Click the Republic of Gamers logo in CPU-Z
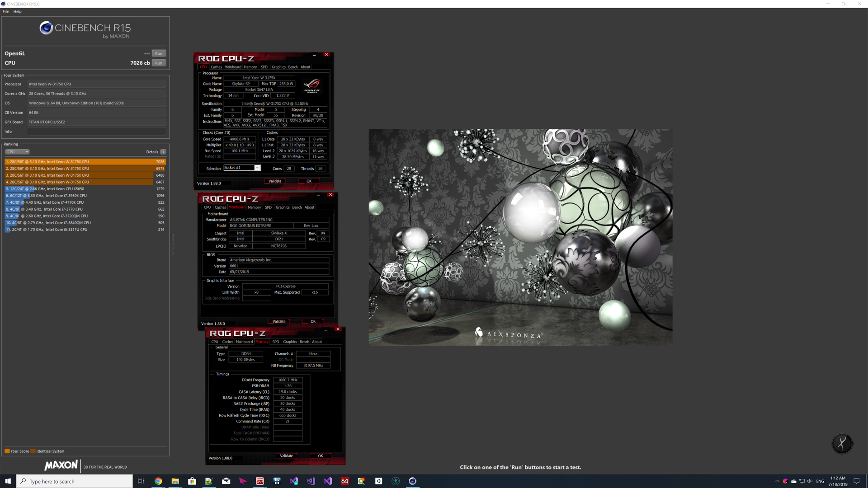The width and height of the screenshot is (868, 488). [312, 85]
